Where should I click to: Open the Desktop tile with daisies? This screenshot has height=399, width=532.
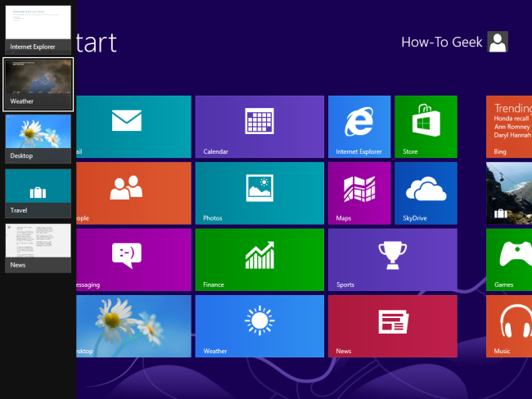coord(133,326)
